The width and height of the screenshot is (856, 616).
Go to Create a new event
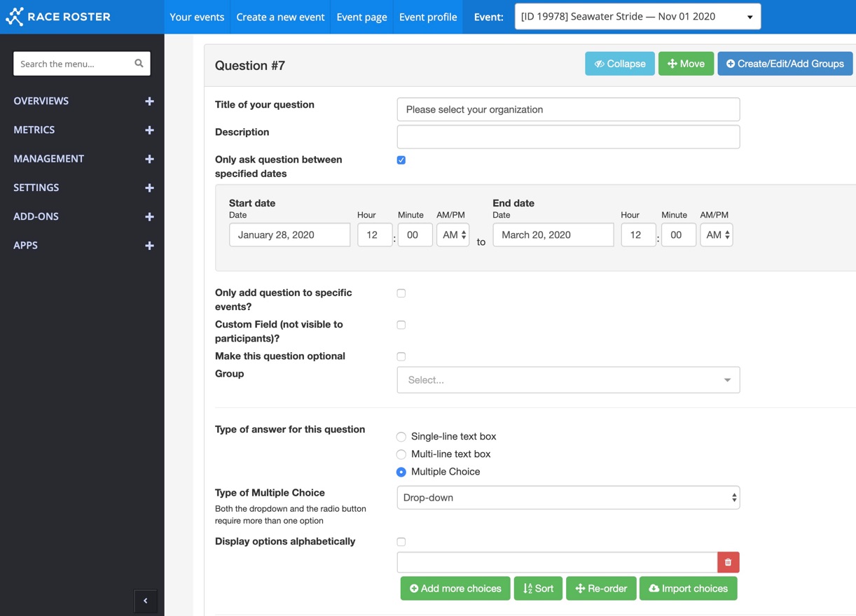(x=280, y=17)
